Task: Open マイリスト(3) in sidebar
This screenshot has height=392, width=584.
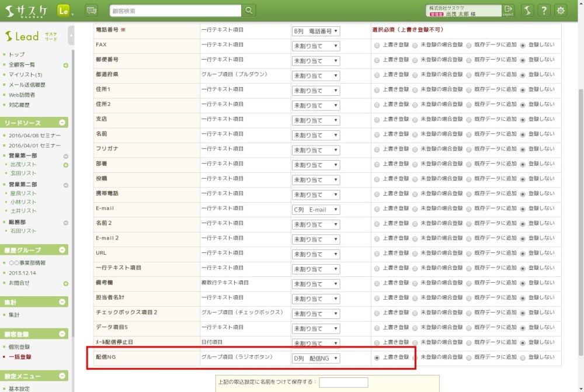Action: pos(25,75)
